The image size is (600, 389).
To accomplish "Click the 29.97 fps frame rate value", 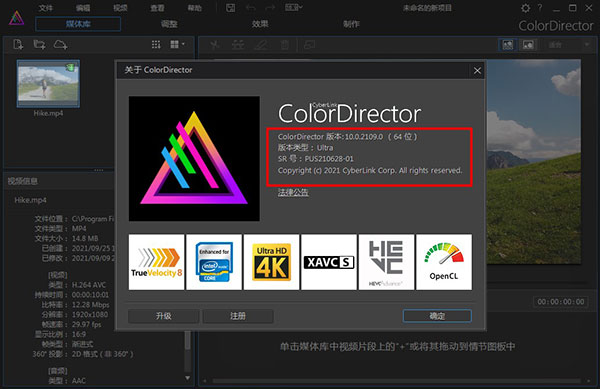I will (x=86, y=324).
